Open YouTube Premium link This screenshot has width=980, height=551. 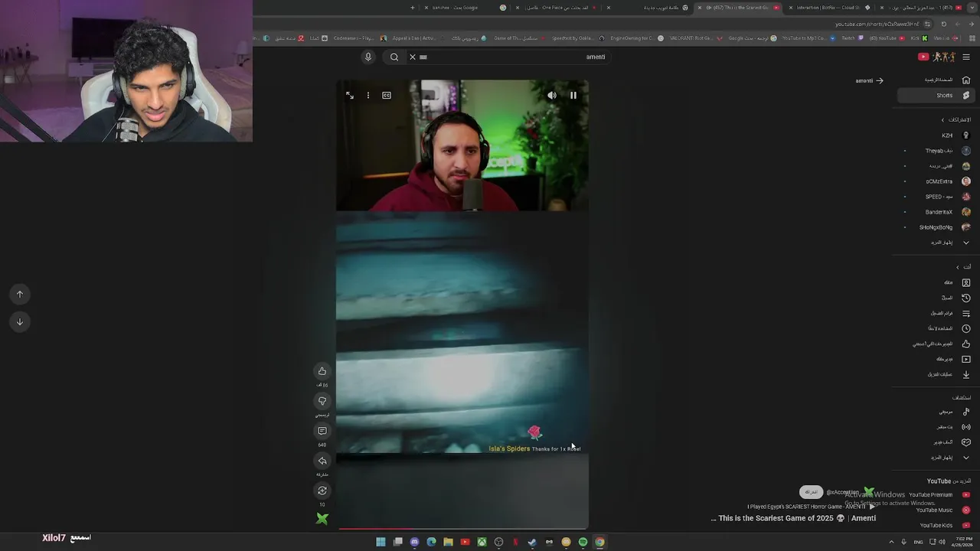[936, 495]
